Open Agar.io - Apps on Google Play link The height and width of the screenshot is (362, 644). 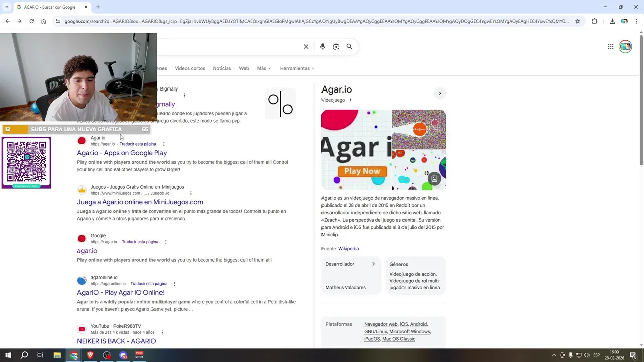point(122,153)
